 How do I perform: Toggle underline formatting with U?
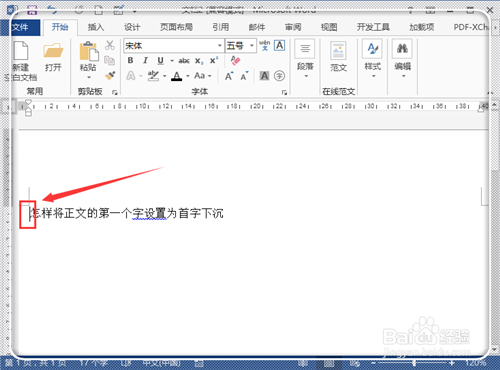[x=161, y=60]
